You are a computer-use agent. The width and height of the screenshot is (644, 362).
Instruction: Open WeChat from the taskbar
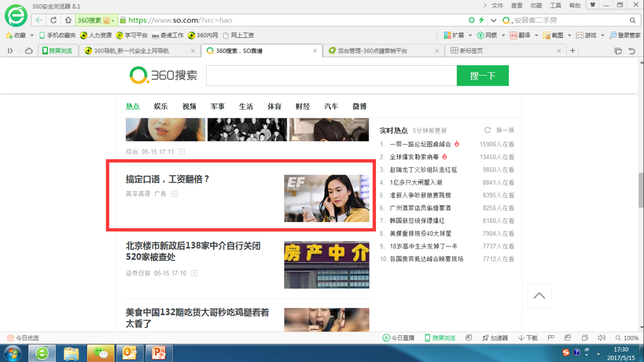click(x=100, y=353)
